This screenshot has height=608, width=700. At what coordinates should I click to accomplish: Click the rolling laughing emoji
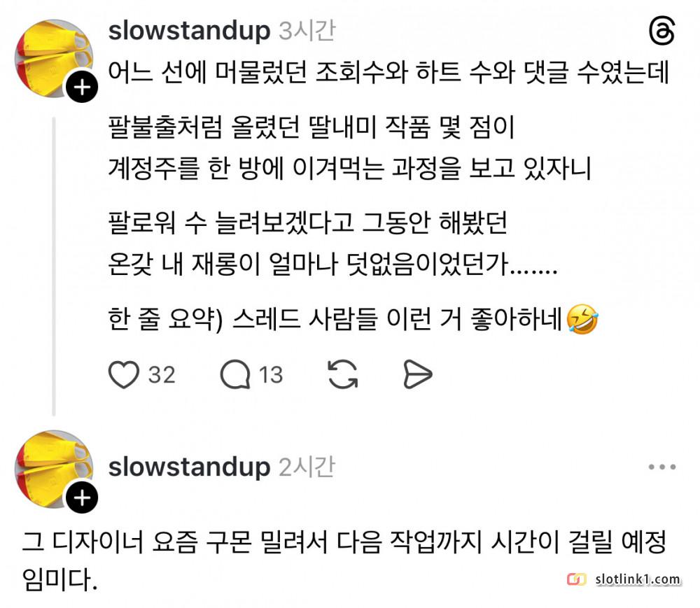[x=582, y=319]
